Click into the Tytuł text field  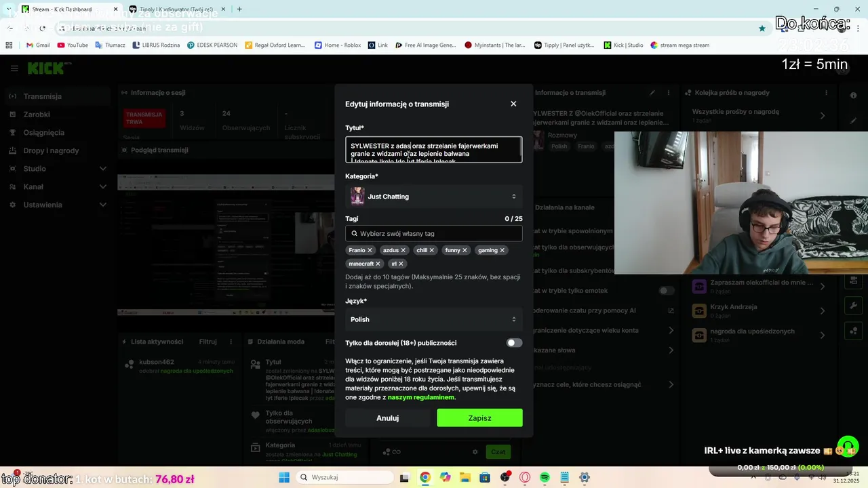click(x=434, y=150)
